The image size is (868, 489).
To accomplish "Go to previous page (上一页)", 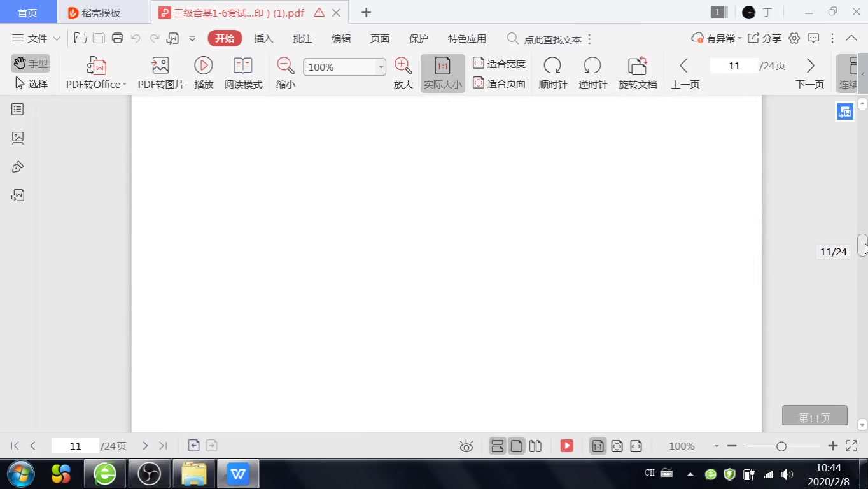I will click(x=685, y=73).
